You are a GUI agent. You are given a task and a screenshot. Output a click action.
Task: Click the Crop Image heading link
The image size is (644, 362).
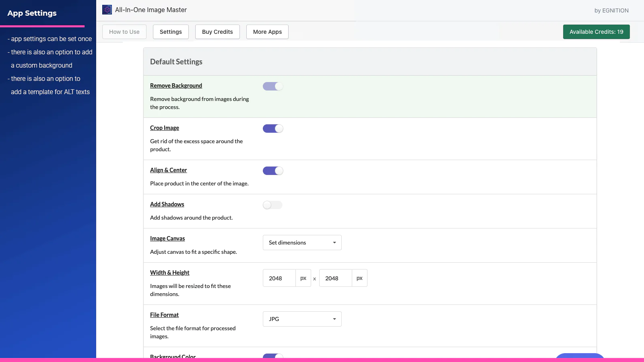pyautogui.click(x=164, y=128)
